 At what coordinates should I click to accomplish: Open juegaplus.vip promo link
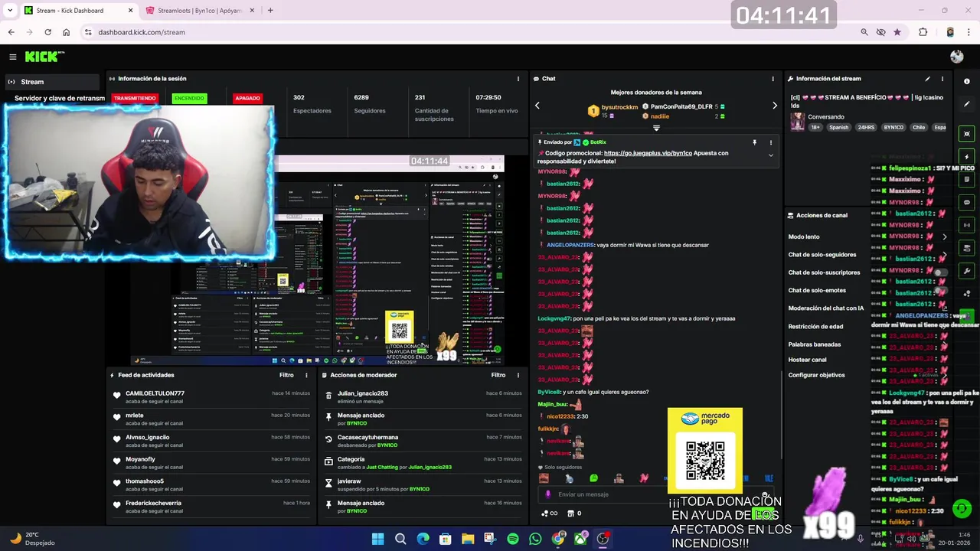[x=648, y=153]
